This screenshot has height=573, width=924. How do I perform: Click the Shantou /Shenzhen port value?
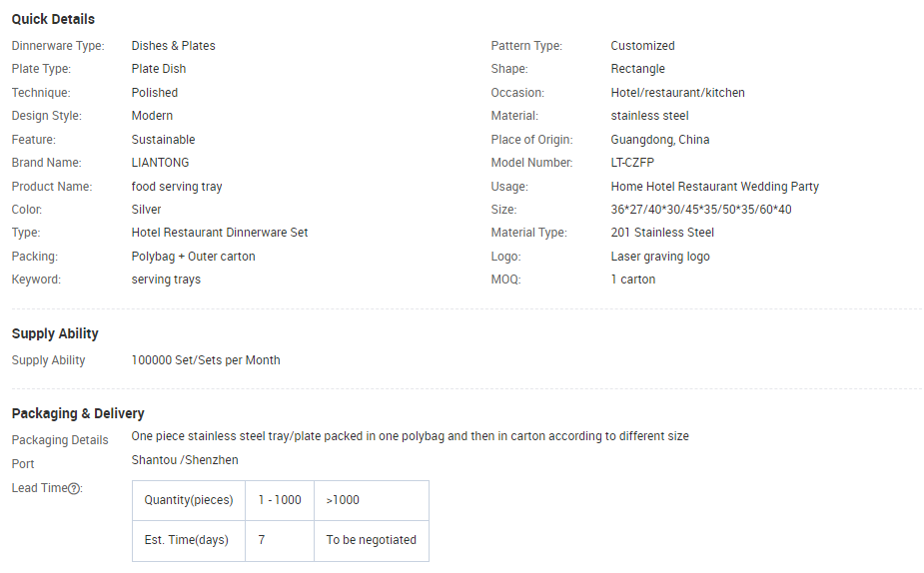click(185, 460)
